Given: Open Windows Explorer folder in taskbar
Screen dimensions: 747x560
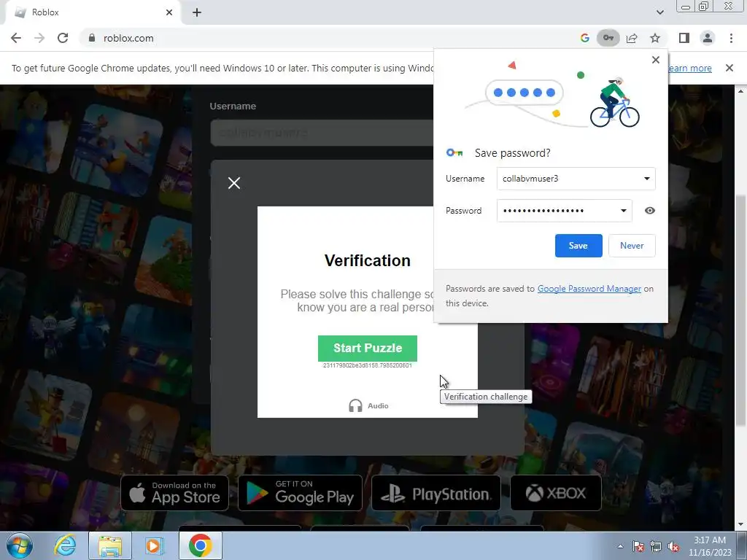Looking at the screenshot, I should point(110,545).
